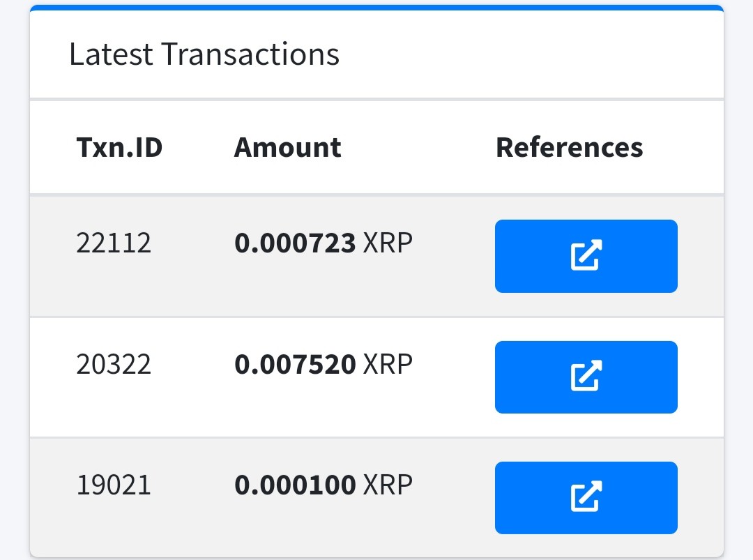The width and height of the screenshot is (753, 560).
Task: Select the Amount column header
Action: pos(288,147)
